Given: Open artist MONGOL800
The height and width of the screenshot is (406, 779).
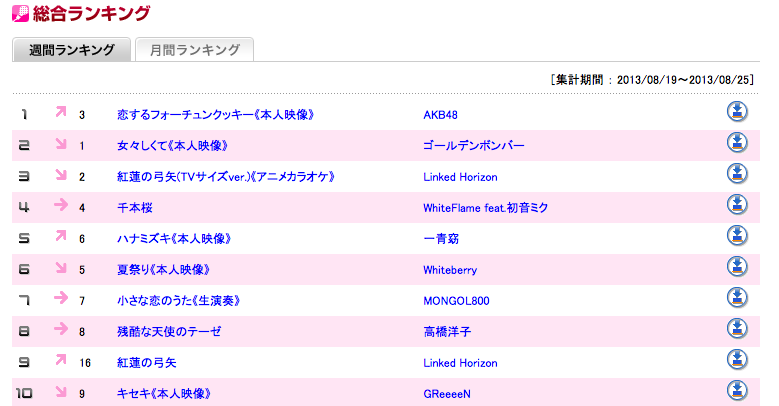Looking at the screenshot, I should [456, 301].
